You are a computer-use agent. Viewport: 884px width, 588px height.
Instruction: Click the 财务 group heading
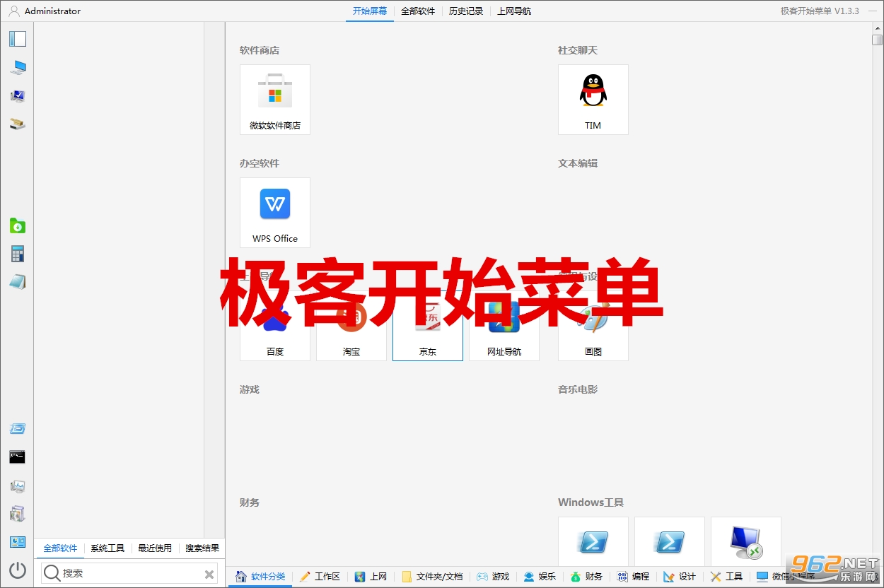point(250,502)
